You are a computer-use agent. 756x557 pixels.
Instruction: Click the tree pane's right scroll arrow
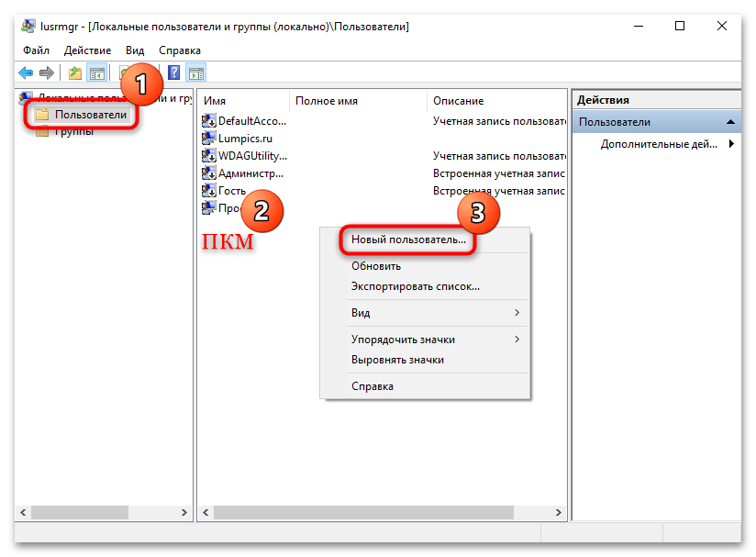(183, 512)
